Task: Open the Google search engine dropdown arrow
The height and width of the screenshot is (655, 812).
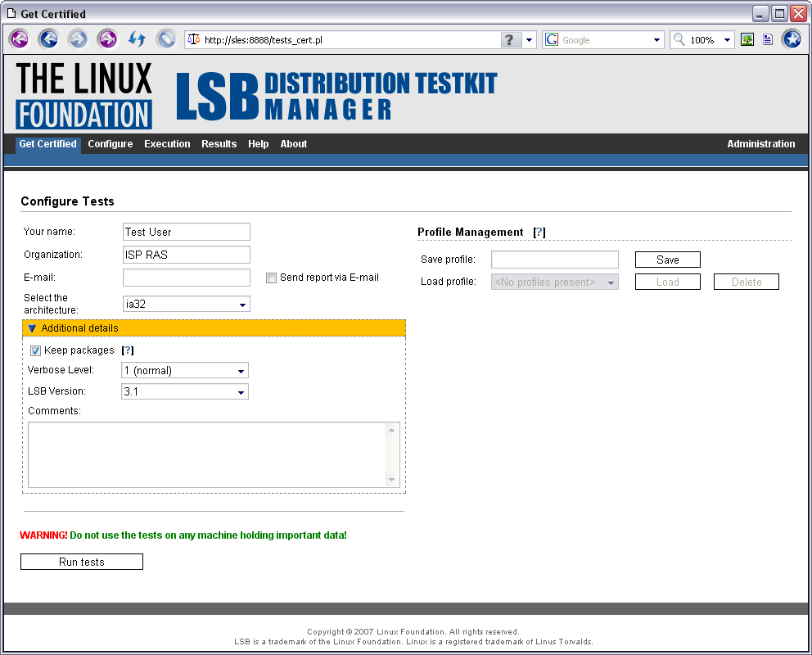Action: [x=656, y=40]
